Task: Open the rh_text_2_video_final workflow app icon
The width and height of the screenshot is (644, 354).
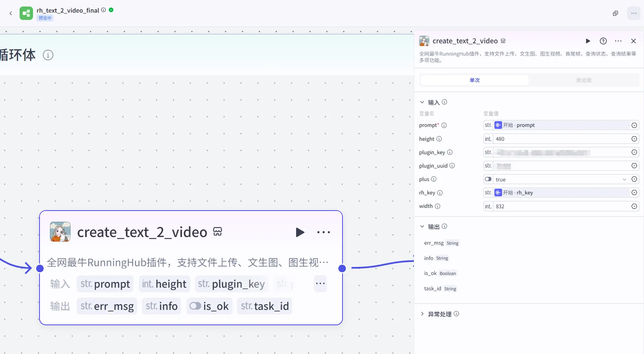Action: [26, 13]
